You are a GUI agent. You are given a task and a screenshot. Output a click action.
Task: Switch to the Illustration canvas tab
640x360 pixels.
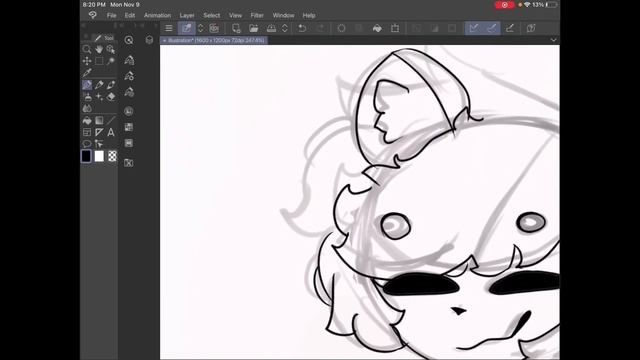click(x=214, y=40)
